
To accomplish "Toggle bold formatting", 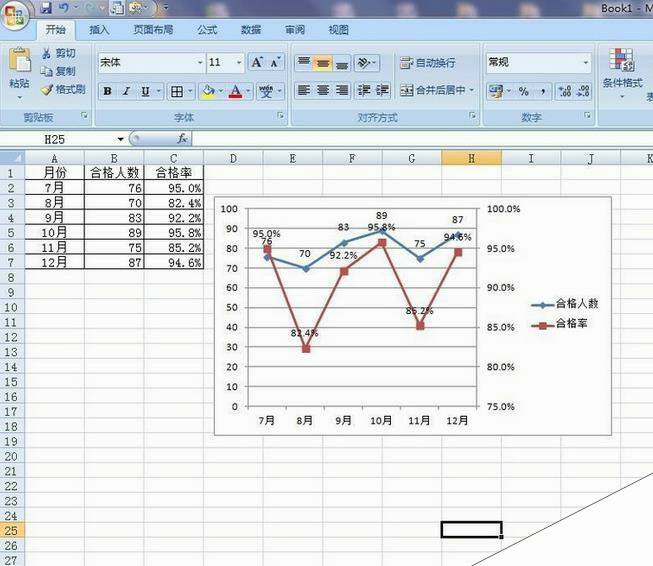I will (x=107, y=91).
